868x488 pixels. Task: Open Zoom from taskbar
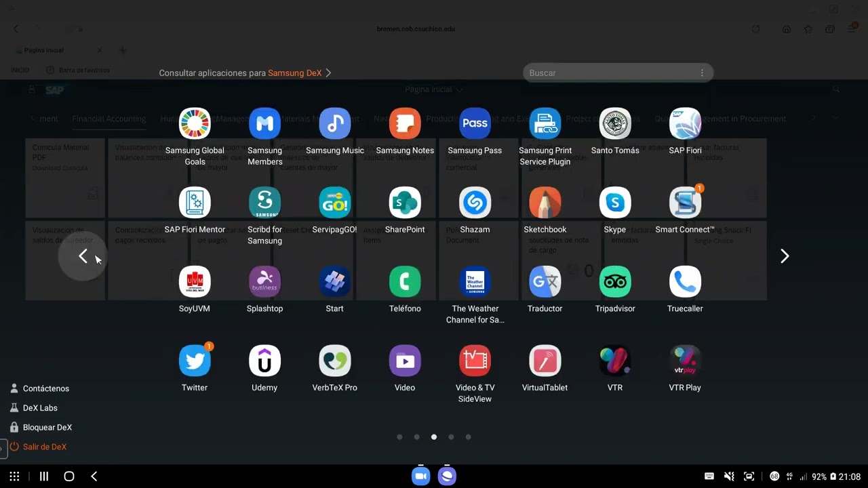(421, 476)
